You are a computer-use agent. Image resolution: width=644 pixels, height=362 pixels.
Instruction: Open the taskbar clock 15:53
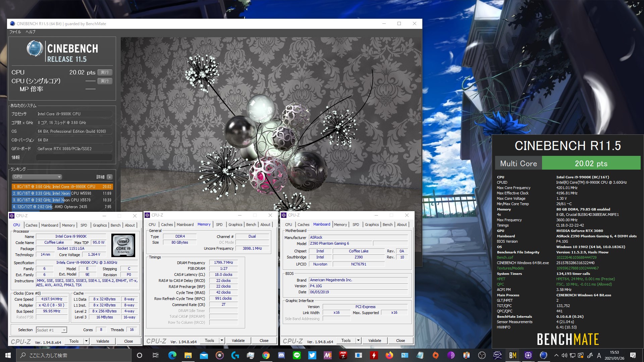pos(614,355)
